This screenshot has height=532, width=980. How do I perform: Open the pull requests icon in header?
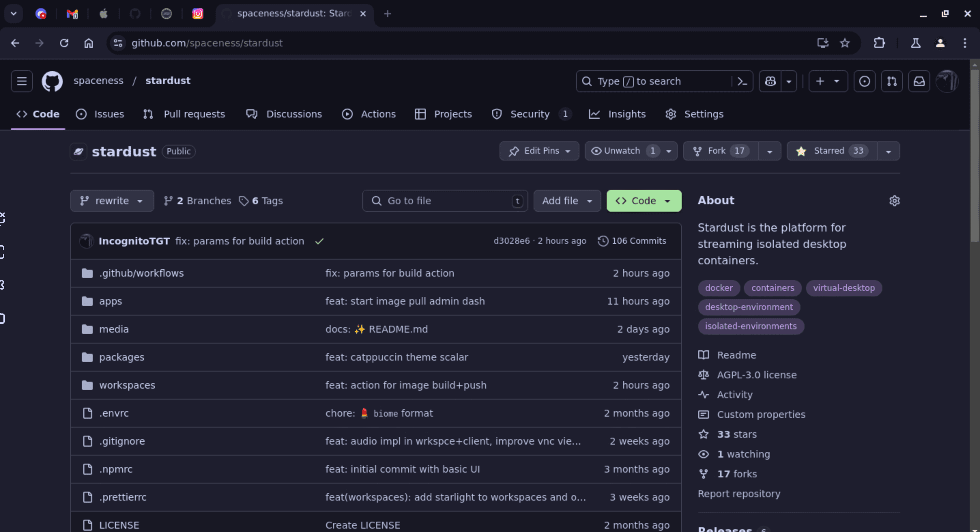point(892,81)
